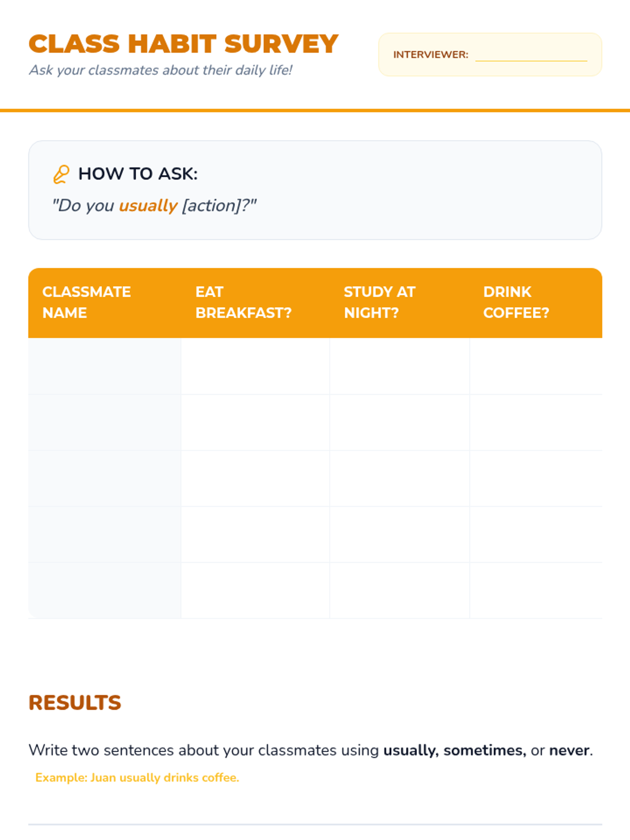630x840 pixels.
Task: Click the Interviewer name blank line
Action: click(531, 56)
